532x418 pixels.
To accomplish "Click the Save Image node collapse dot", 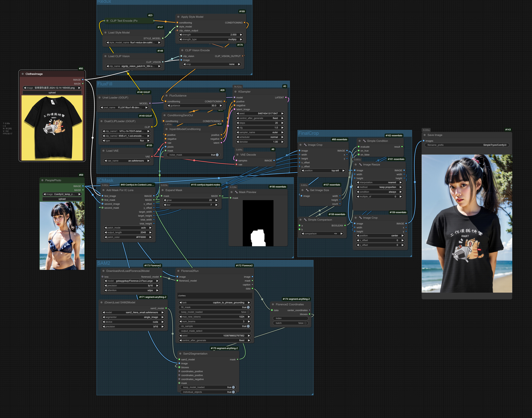I will pyautogui.click(x=425, y=135).
